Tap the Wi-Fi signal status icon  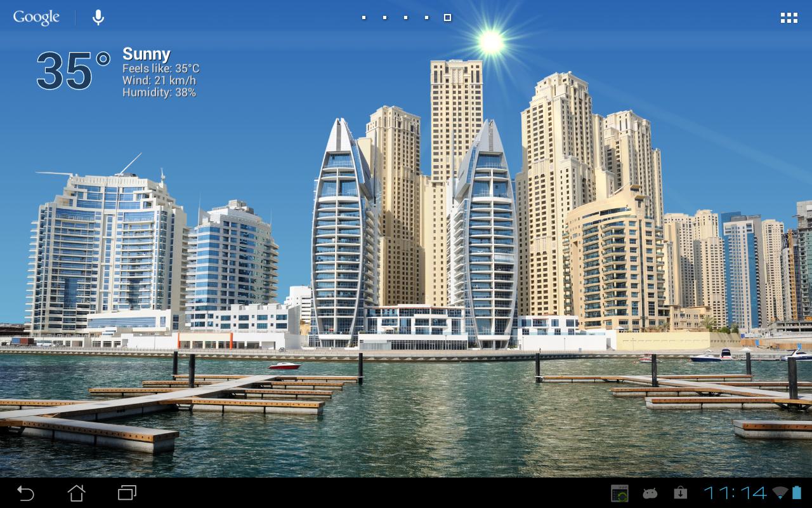[780, 493]
